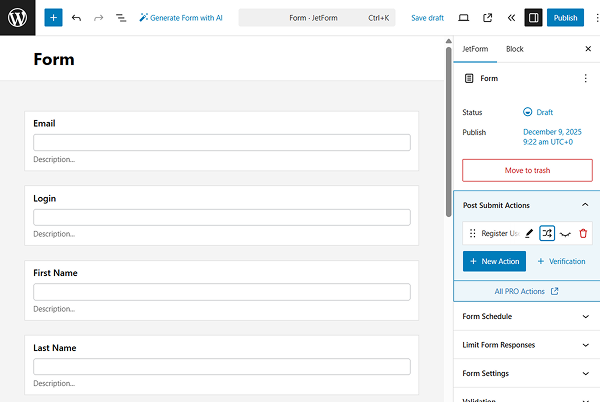Select the JetForm tab
The image size is (600, 402).
(474, 49)
